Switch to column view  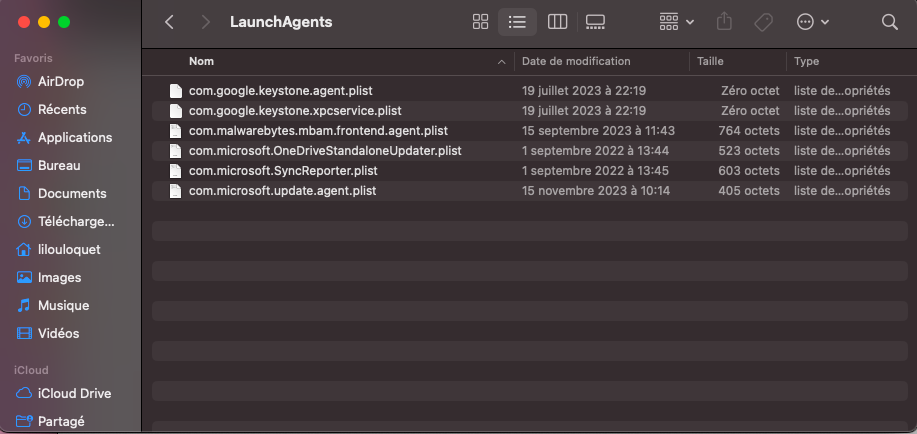(x=557, y=22)
